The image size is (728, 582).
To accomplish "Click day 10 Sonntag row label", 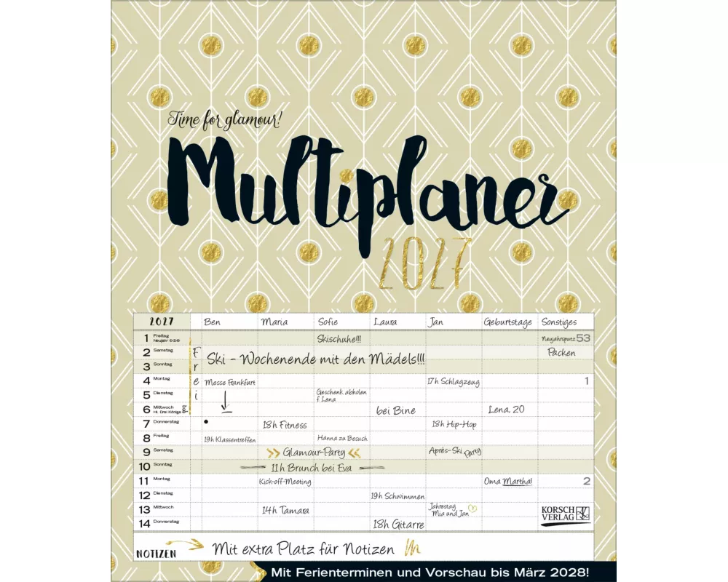I will (156, 466).
